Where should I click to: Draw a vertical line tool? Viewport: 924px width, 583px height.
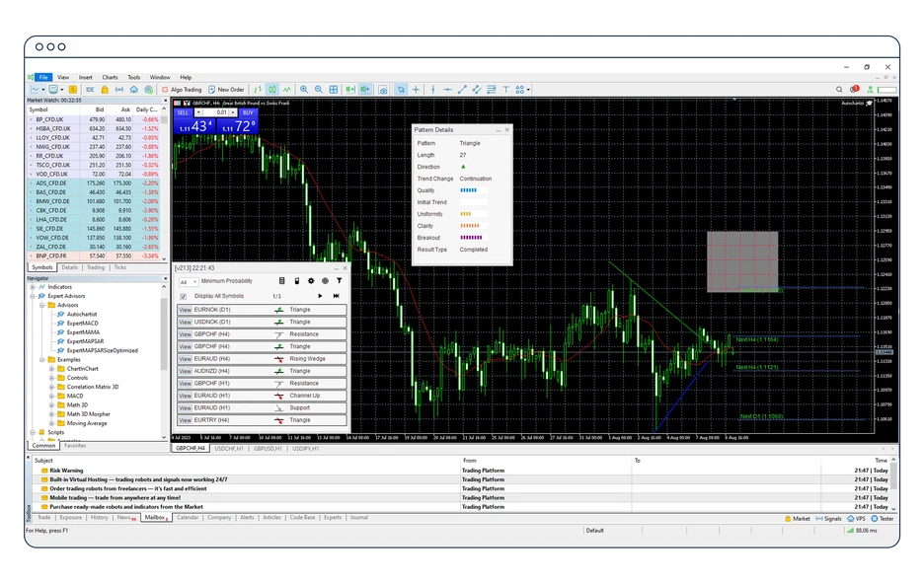[x=433, y=90]
